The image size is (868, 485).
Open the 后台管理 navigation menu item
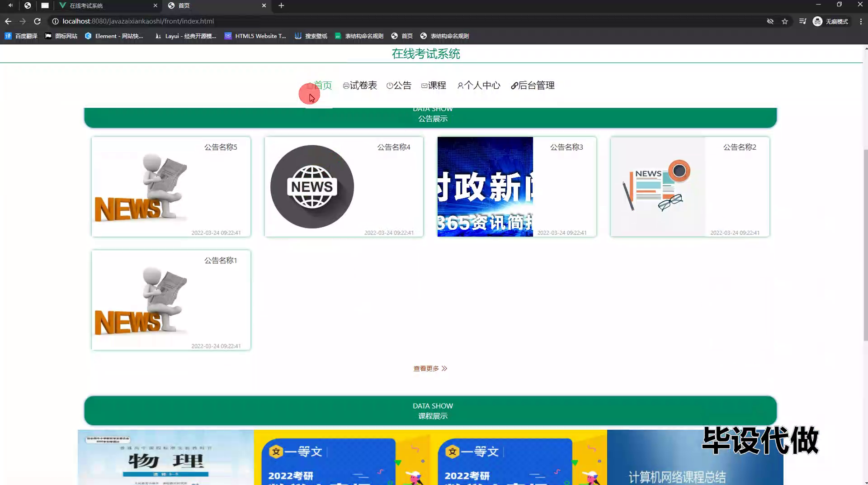(x=533, y=86)
